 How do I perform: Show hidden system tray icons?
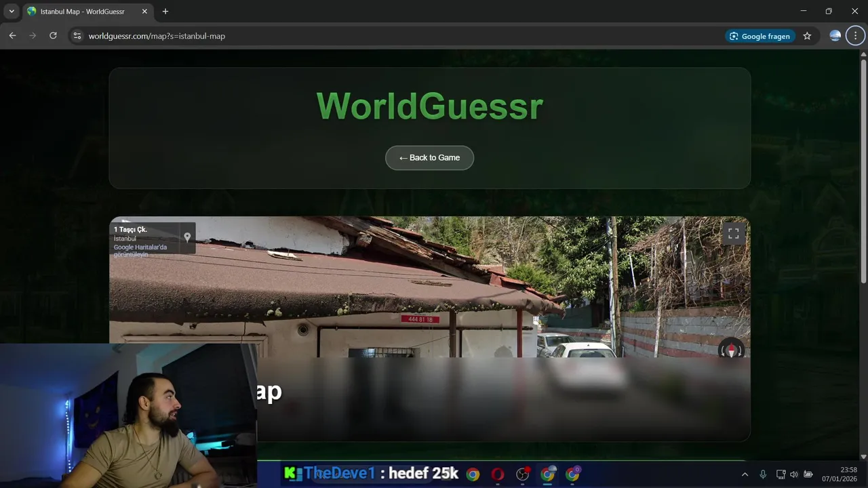pos(745,474)
